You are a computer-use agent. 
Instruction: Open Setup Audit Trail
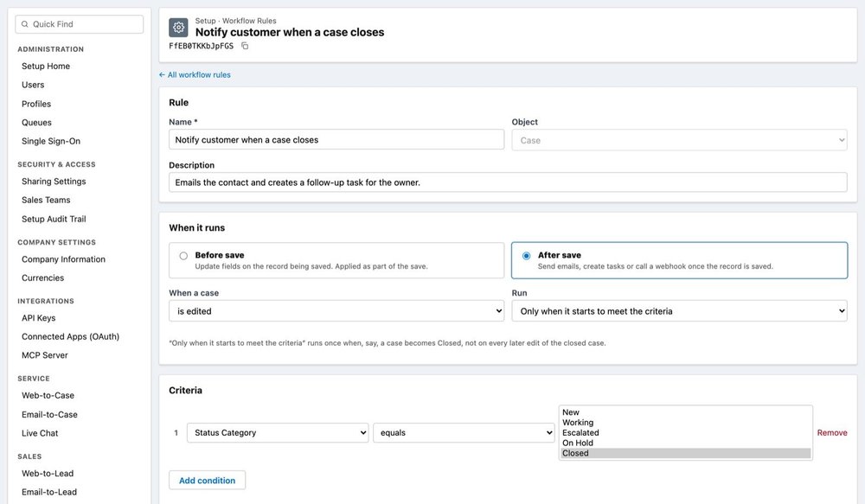54,219
